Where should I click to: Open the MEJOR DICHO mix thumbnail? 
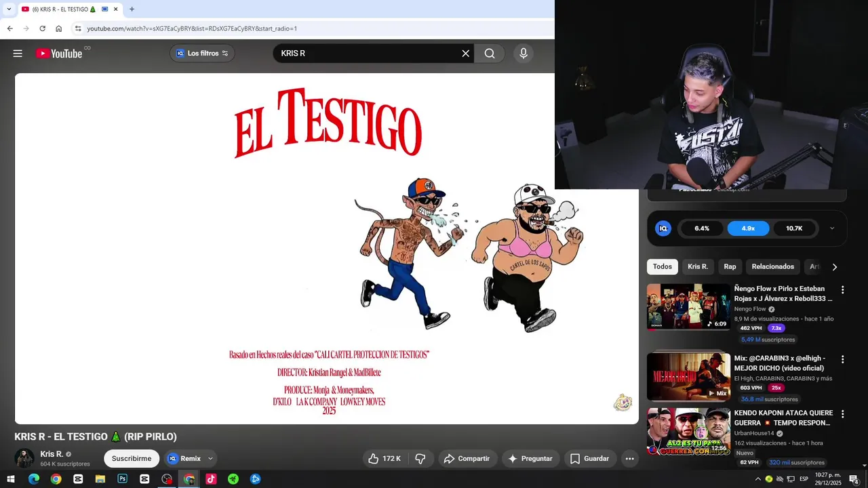click(688, 377)
